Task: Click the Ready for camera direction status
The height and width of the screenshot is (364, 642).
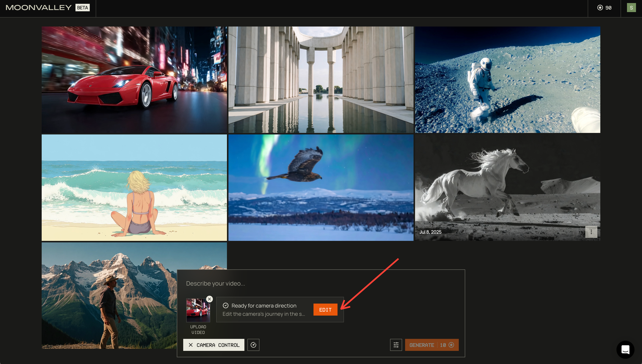Action: point(264,306)
